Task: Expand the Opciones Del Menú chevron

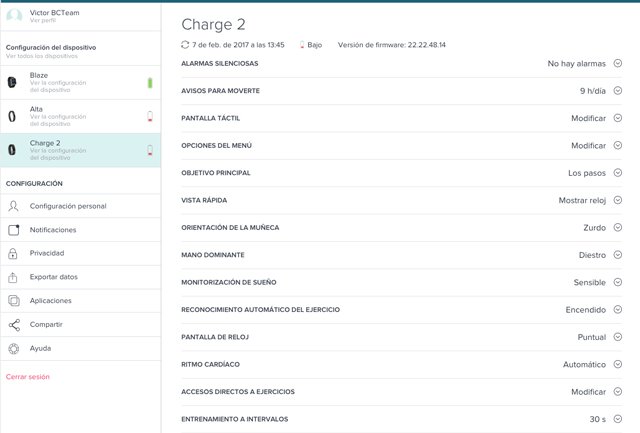Action: [618, 145]
